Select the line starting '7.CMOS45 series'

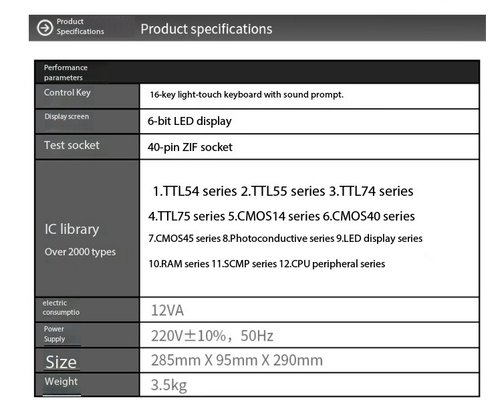click(285, 239)
